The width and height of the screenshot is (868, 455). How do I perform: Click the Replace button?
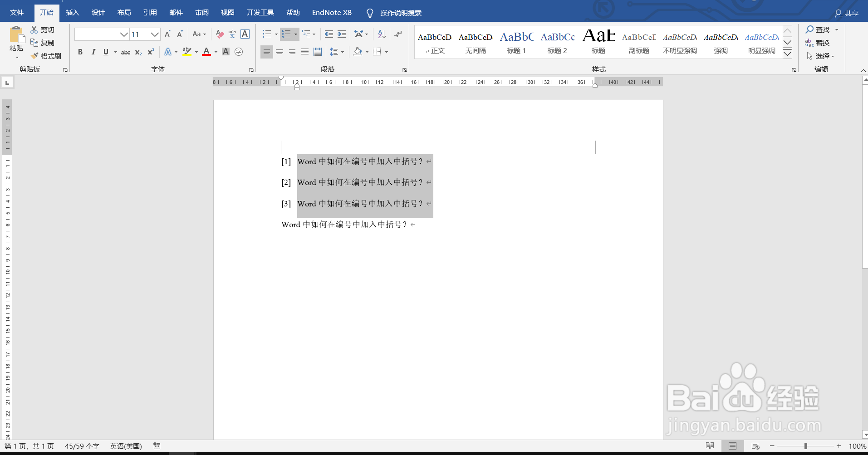coord(818,43)
